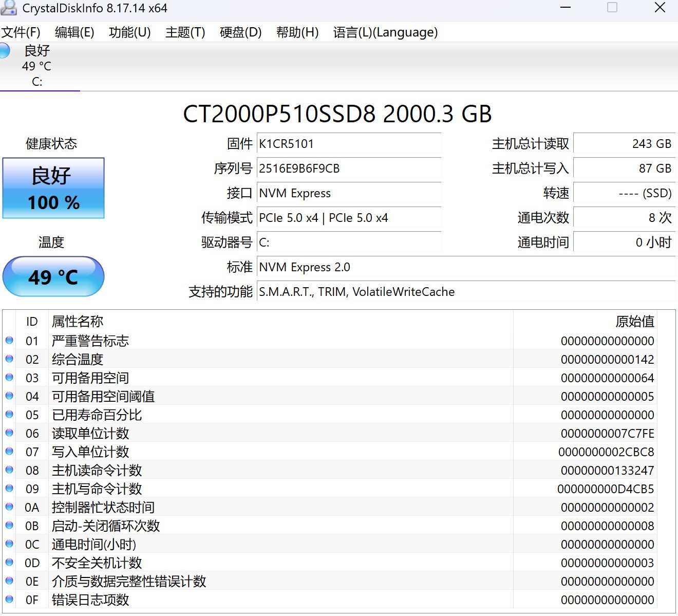Click the blue status dot beside 综合温度
Viewport: 678px width, 616px height.
(x=9, y=359)
